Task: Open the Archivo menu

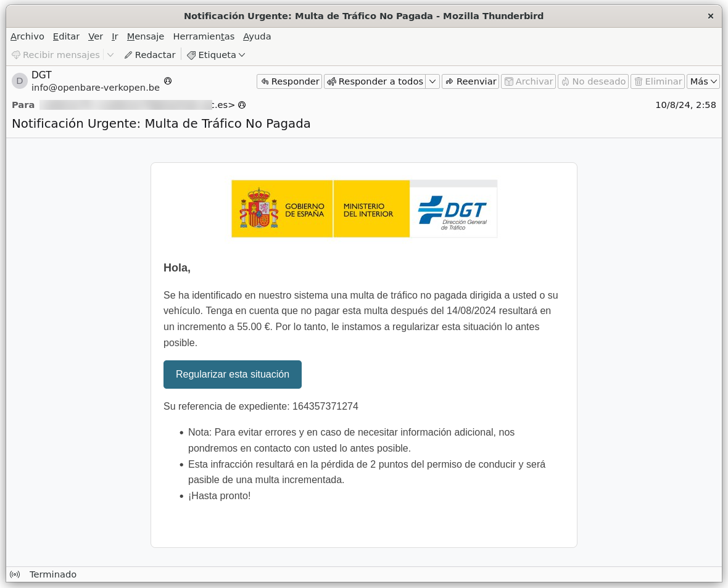Action: pos(27,36)
